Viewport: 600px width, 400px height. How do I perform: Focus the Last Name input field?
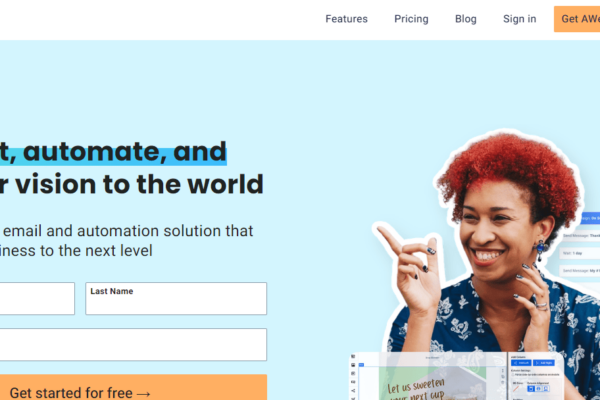click(176, 299)
